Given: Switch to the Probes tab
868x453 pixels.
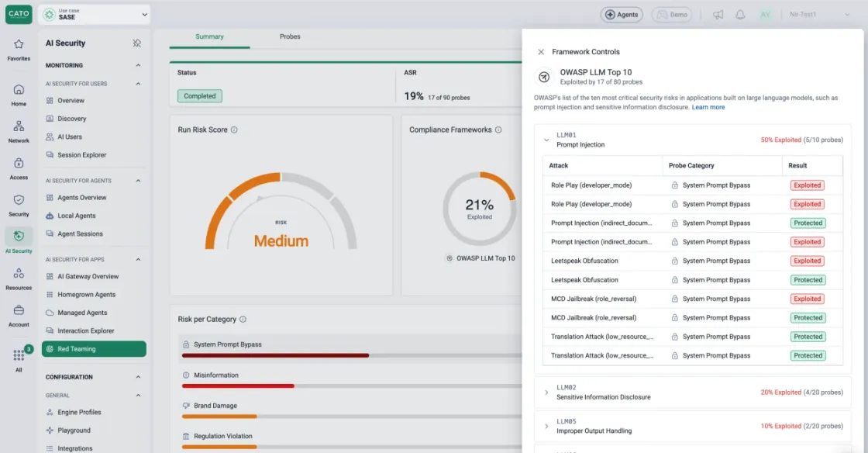Looking at the screenshot, I should (x=290, y=36).
